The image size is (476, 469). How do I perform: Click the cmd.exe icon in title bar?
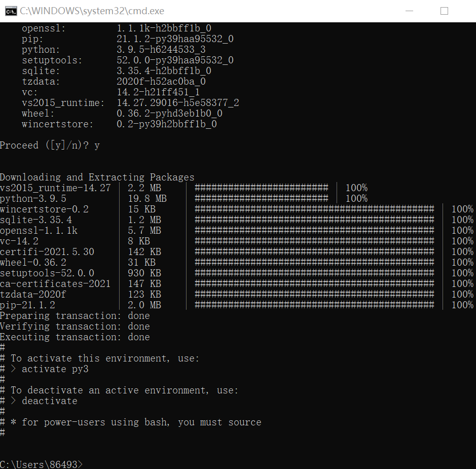coord(11,11)
